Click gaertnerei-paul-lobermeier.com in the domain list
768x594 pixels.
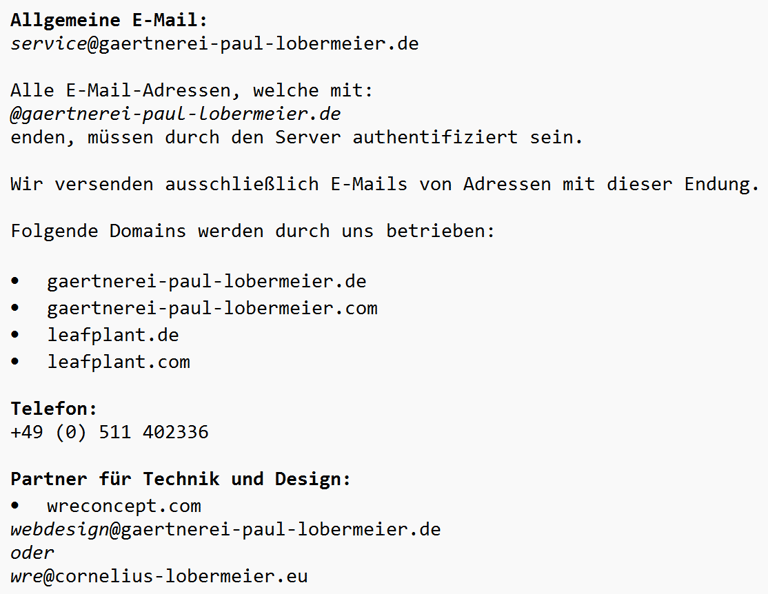click(212, 308)
